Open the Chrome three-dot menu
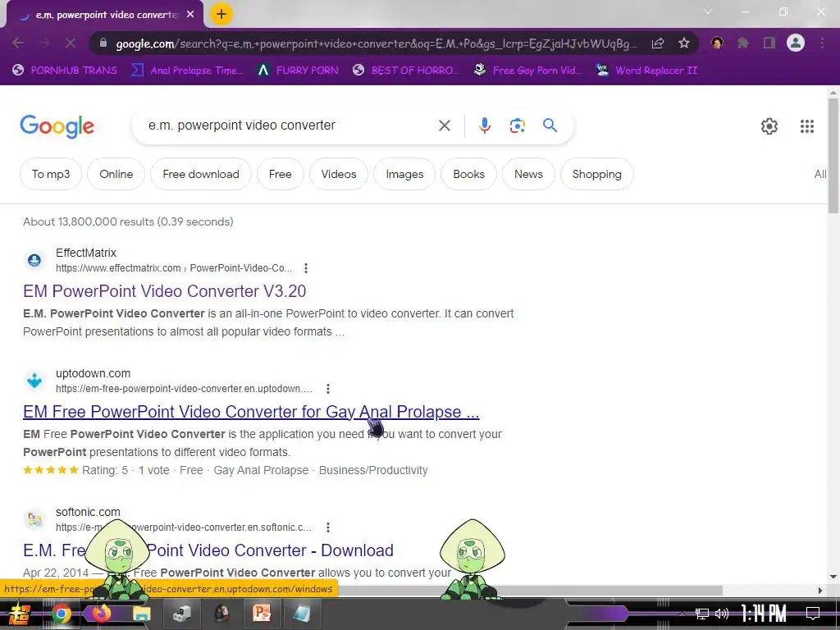Viewport: 840px width, 630px height. click(822, 43)
